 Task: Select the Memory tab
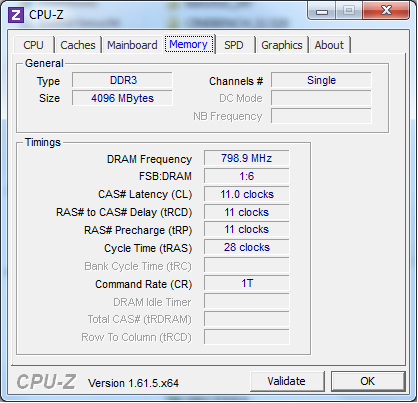tap(188, 44)
